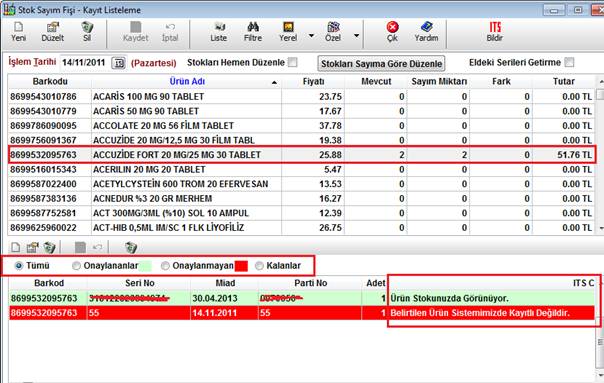Click the Çık exit icon
Viewport: 604px width, 383px height.
(392, 27)
